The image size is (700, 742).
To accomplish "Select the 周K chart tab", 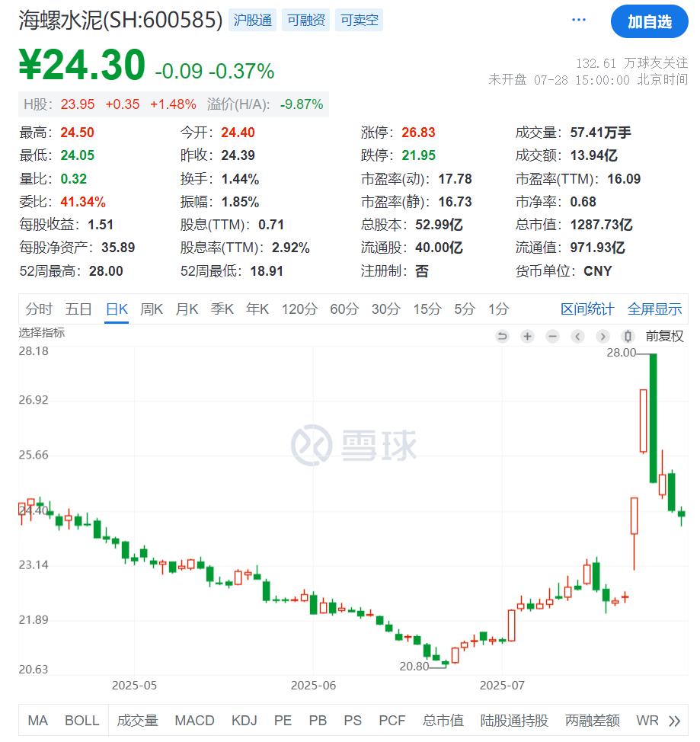I will click(x=152, y=309).
